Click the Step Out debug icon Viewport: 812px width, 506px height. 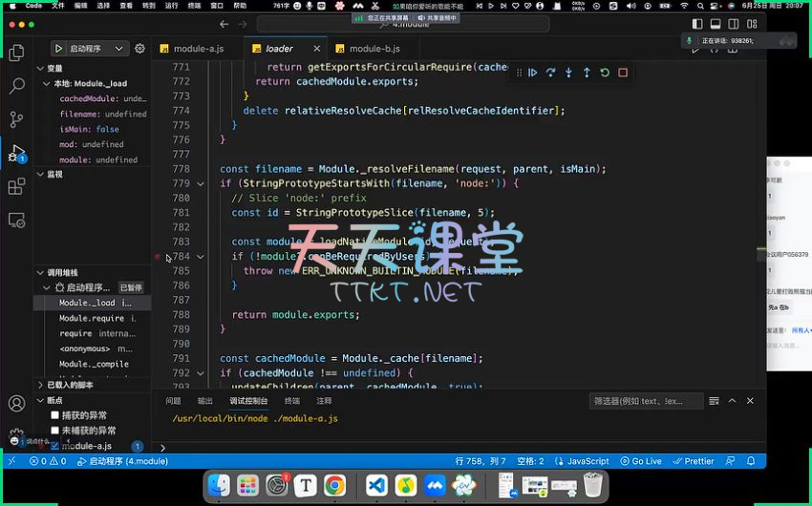pyautogui.click(x=587, y=73)
